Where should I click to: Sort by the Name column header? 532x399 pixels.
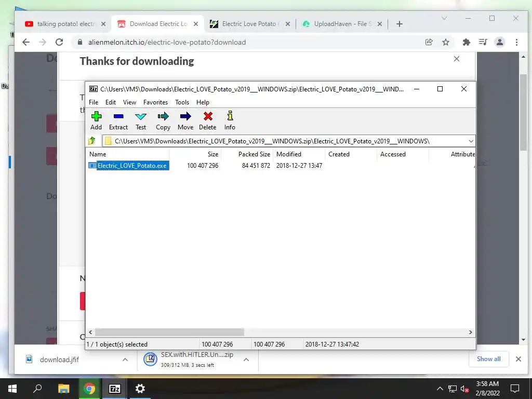click(x=128, y=154)
